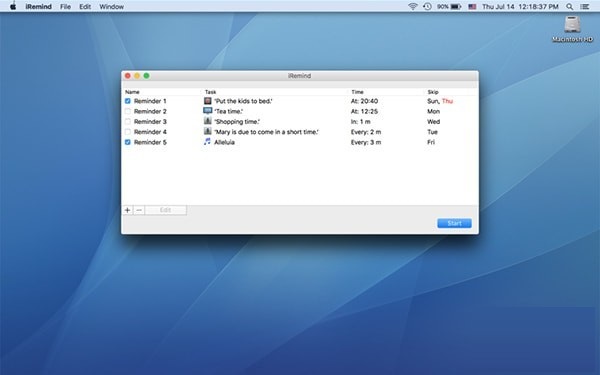Click the music note icon beside Alleluia
The image size is (600, 375).
(x=207, y=142)
